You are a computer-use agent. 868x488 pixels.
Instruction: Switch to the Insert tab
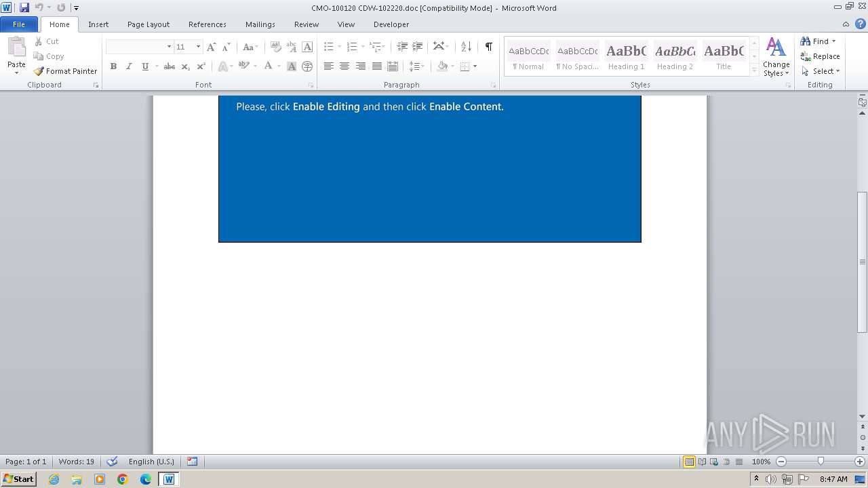pyautogui.click(x=98, y=24)
